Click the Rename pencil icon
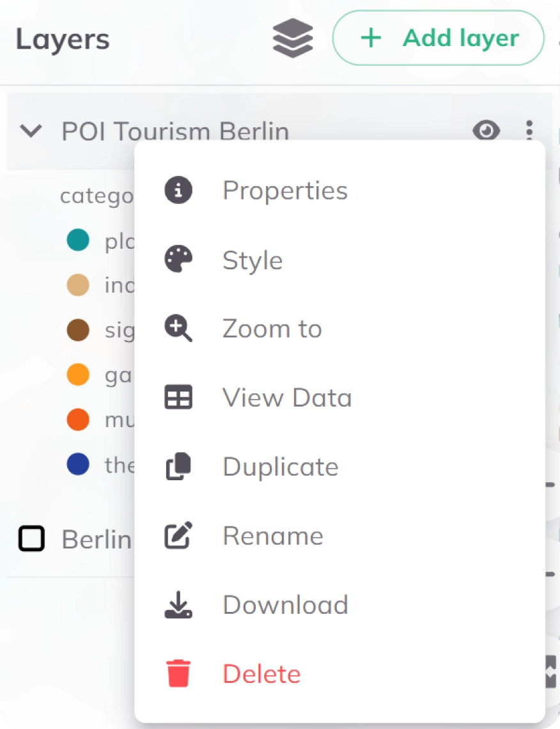 pyautogui.click(x=177, y=535)
